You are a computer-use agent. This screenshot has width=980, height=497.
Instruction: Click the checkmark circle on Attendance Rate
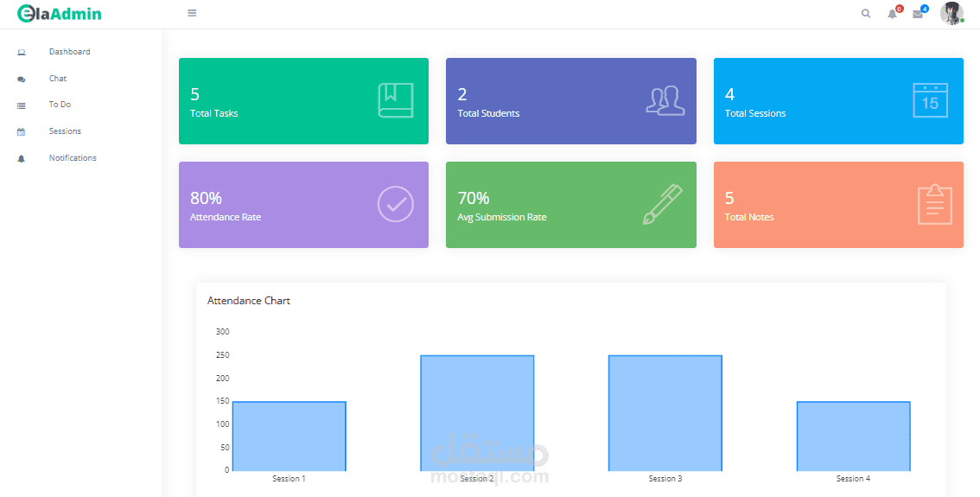(396, 204)
